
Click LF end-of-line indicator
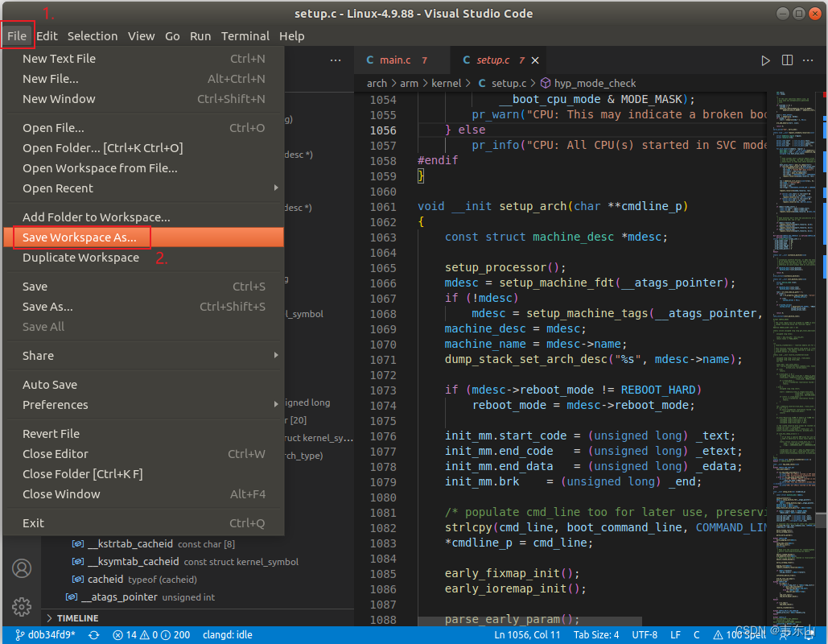675,634
